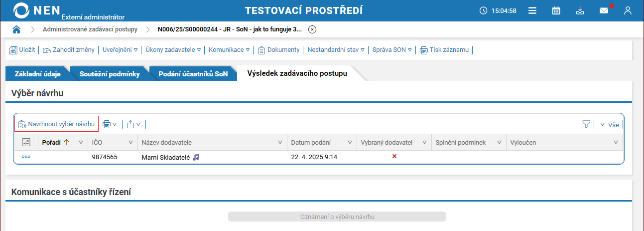Click the NEN logo
The height and width of the screenshot is (231, 644).
click(37, 10)
